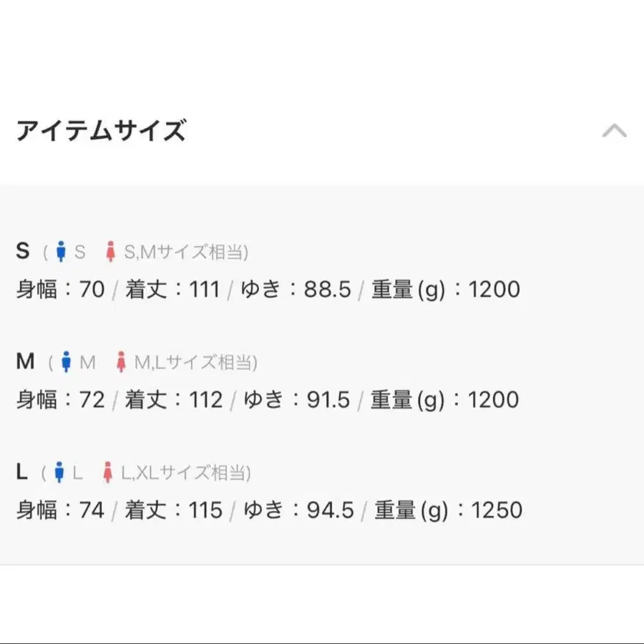Image resolution: width=644 pixels, height=644 pixels.
Task: Click the アイテムサイズ heading
Action: [101, 131]
